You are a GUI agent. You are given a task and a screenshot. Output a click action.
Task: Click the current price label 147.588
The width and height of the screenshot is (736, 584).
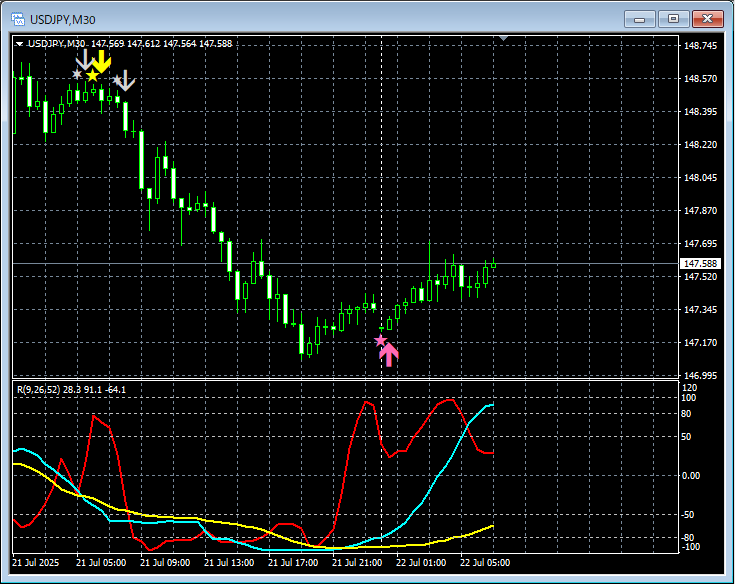[x=700, y=264]
